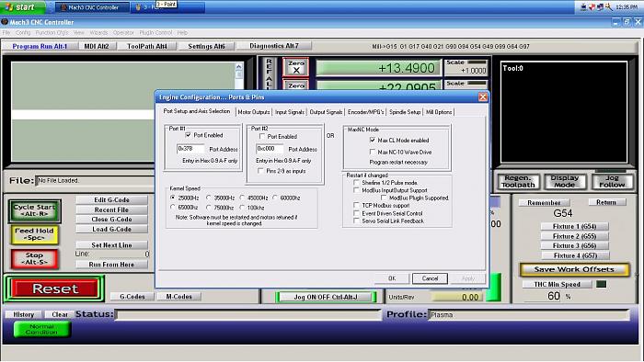Open Encoder/MPG's tab
The image size is (644, 362).
tap(365, 112)
